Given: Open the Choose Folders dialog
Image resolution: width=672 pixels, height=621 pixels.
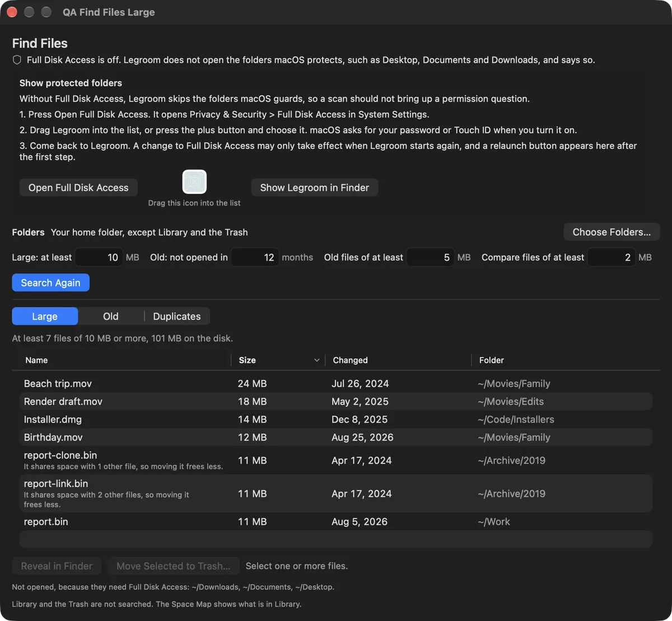Looking at the screenshot, I should coord(612,232).
